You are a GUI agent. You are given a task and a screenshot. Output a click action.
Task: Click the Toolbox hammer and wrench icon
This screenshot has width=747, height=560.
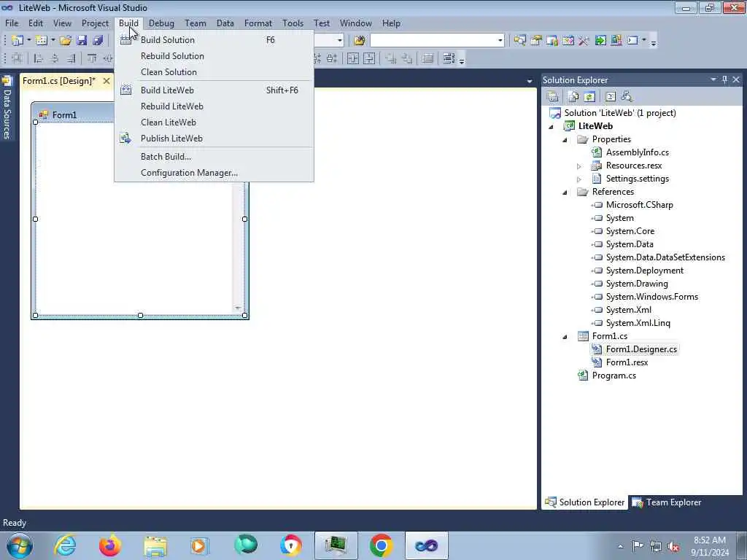pos(584,41)
